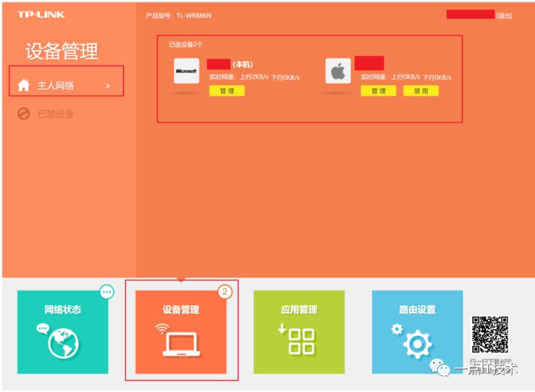Disable the Apple device with 禁用

[420, 91]
